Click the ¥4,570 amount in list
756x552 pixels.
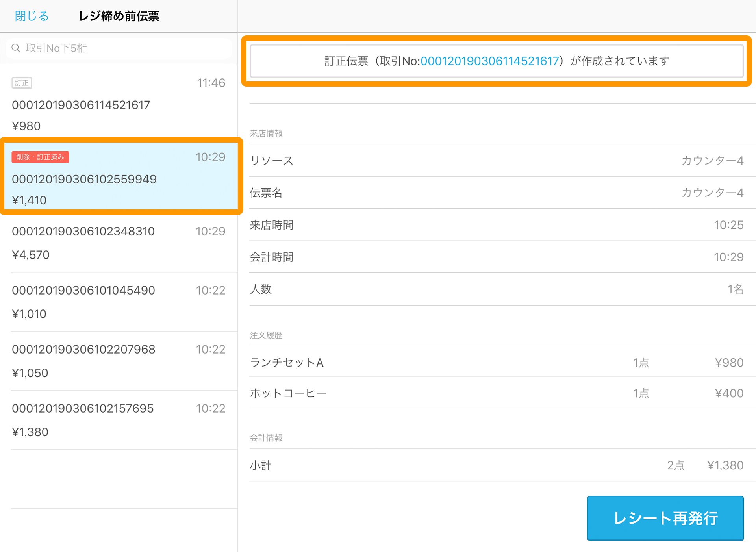[x=31, y=255]
